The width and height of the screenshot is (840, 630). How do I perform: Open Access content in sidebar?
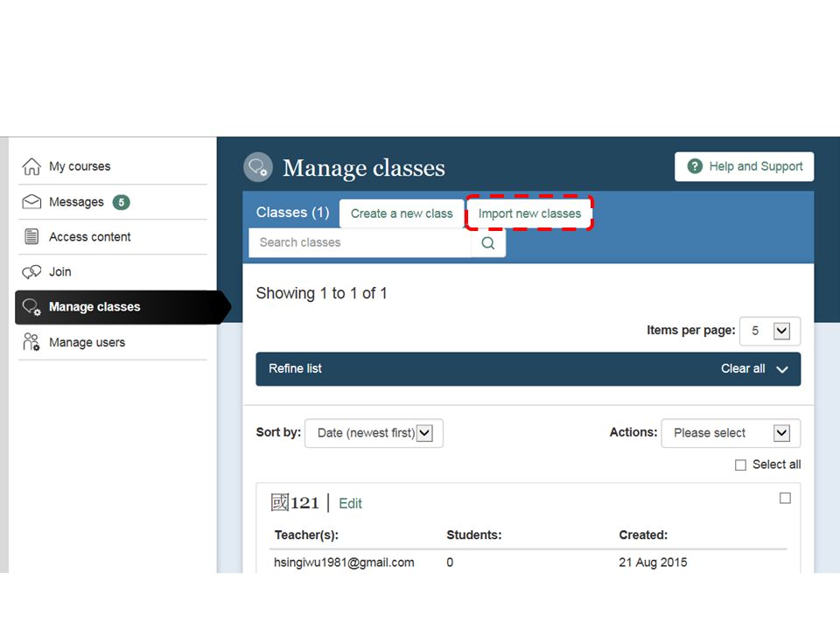(x=90, y=237)
